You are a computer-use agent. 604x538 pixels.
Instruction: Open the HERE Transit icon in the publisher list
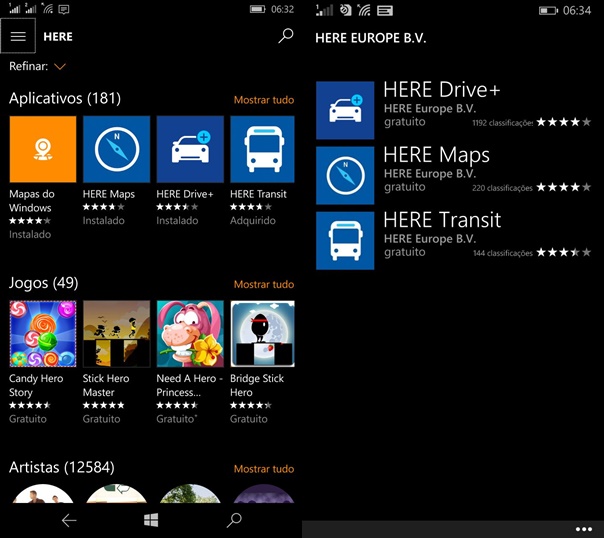click(345, 240)
